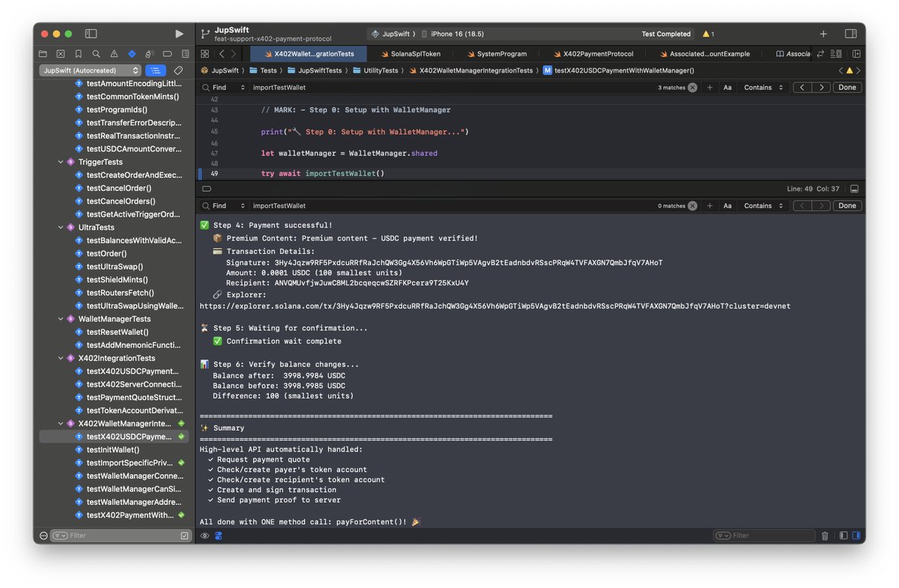This screenshot has height=588, width=899.
Task: Switch to the Associated...ountExample tab
Action: [705, 54]
